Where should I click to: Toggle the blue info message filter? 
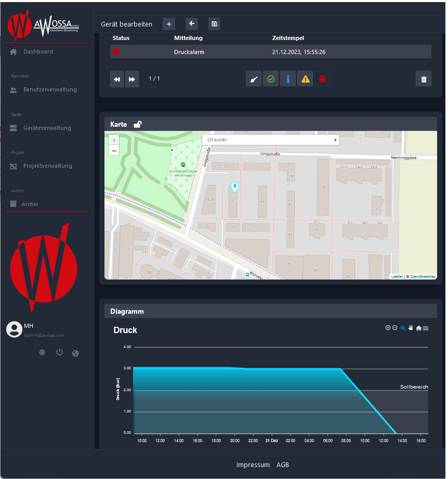coord(288,79)
